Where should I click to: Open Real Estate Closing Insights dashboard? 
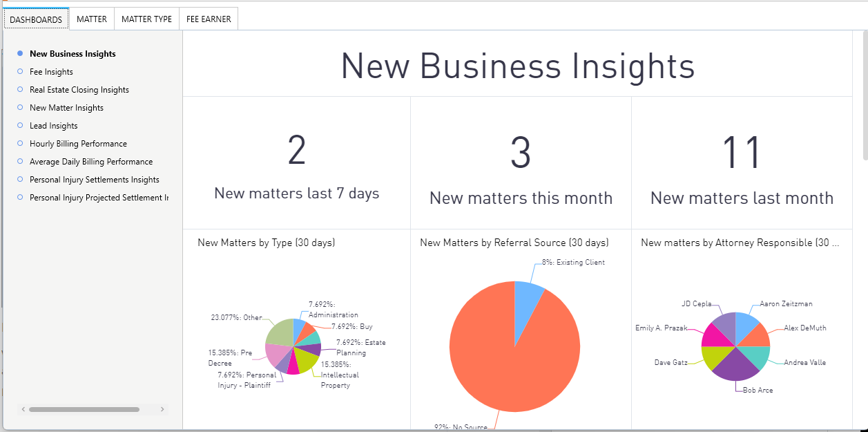tap(79, 90)
